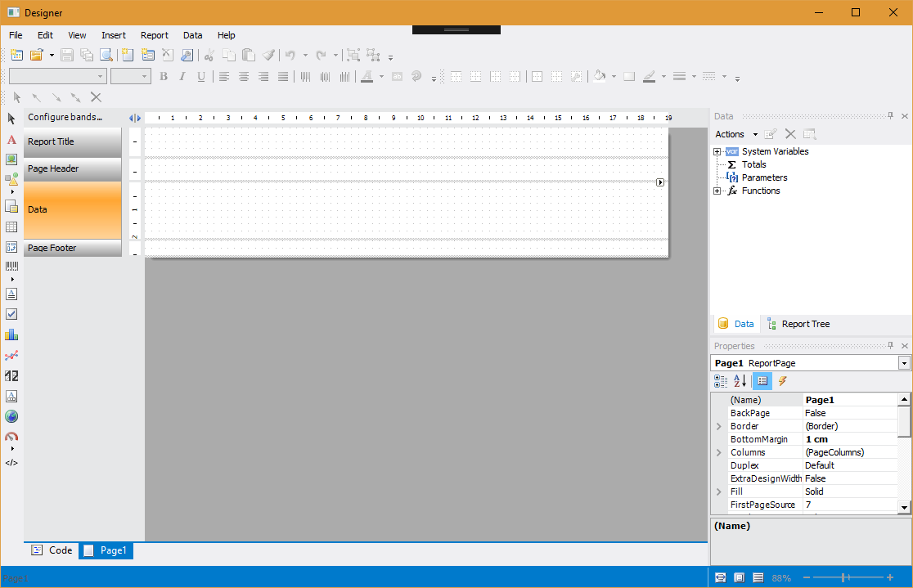Screen dimensions: 913x588
Task: Toggle categorized view in Properties panel
Action: (721, 381)
